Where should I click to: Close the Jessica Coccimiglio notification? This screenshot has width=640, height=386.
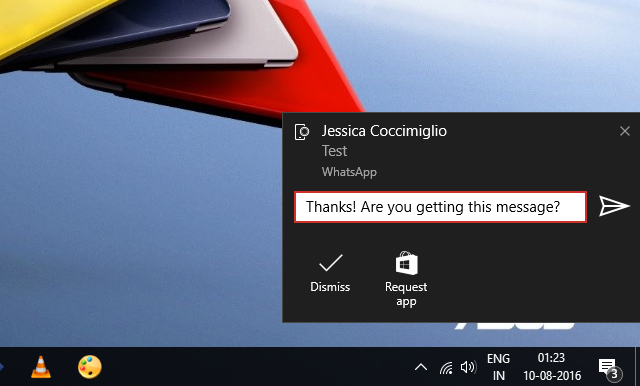pos(624,131)
